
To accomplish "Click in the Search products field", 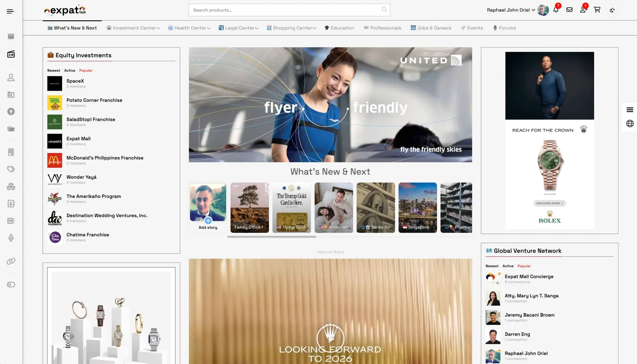I will tap(289, 10).
